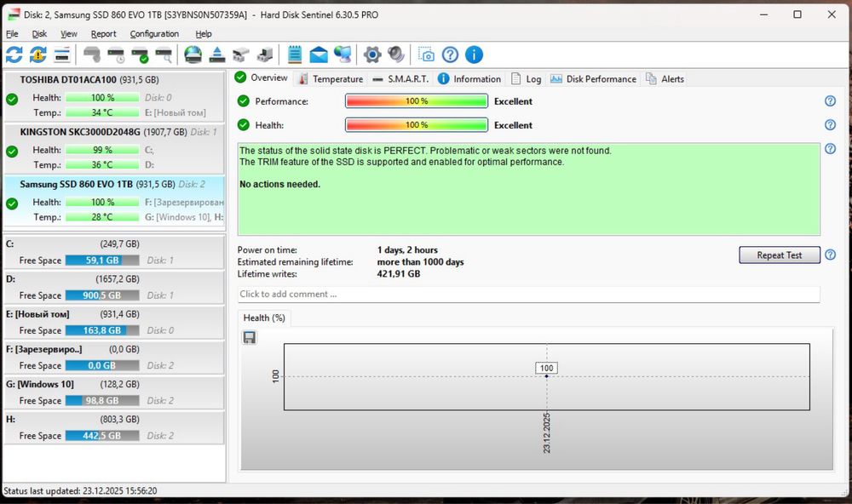Click the globe-over-disk toolbar icon

[193, 54]
